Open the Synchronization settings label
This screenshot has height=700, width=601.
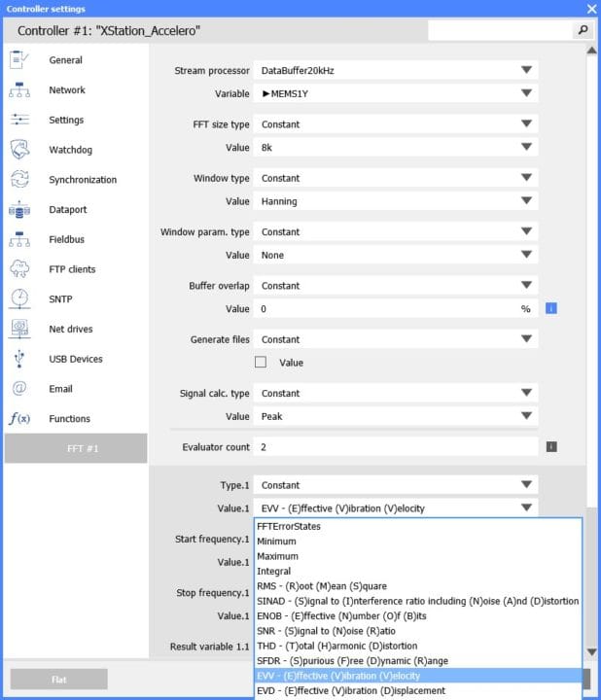(83, 180)
